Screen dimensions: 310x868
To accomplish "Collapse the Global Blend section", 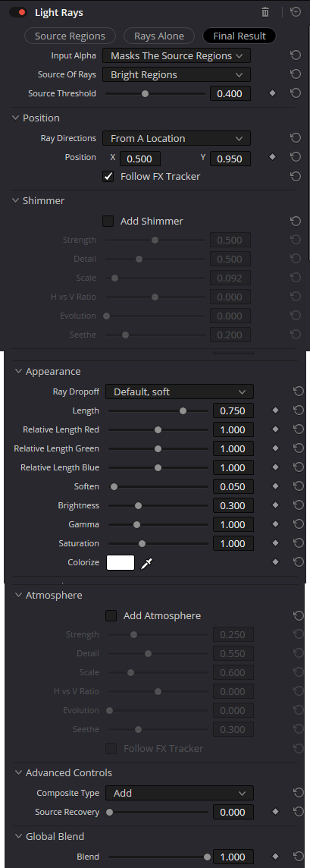I will point(18,836).
